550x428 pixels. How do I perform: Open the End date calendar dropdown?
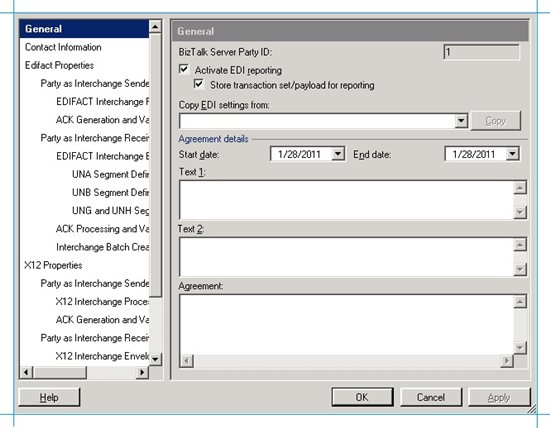click(512, 154)
